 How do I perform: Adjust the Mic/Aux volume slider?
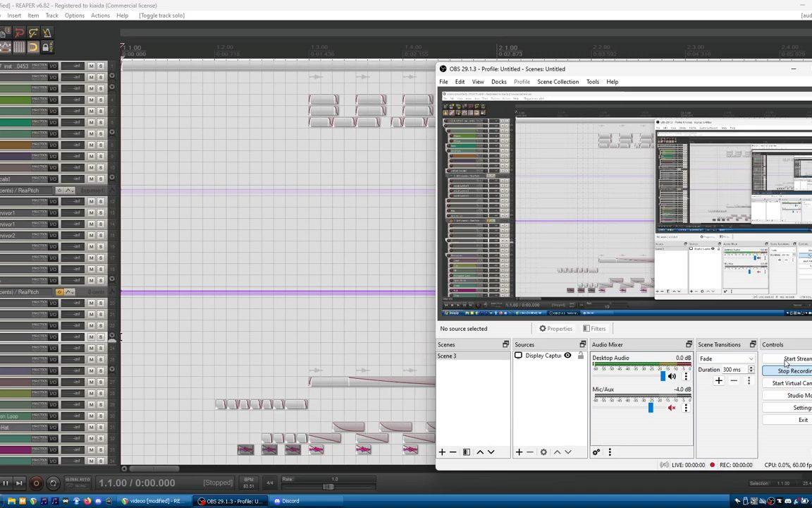click(x=650, y=408)
